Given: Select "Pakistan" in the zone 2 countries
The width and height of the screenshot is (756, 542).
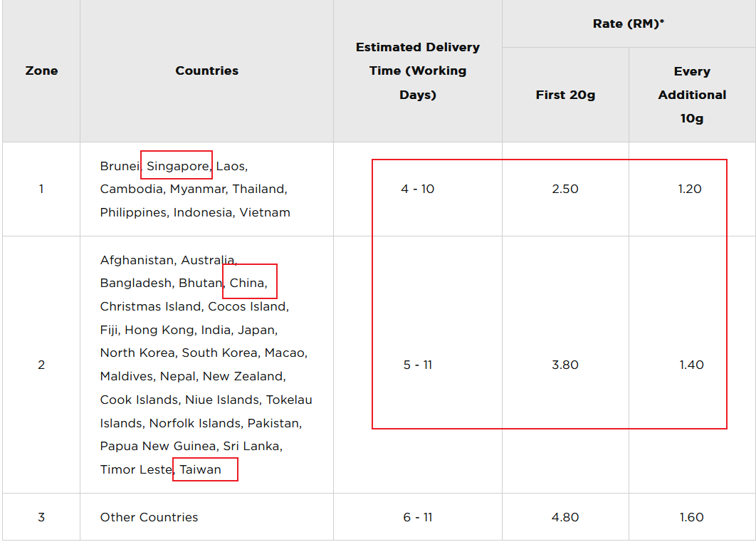Looking at the screenshot, I should pyautogui.click(x=273, y=423).
